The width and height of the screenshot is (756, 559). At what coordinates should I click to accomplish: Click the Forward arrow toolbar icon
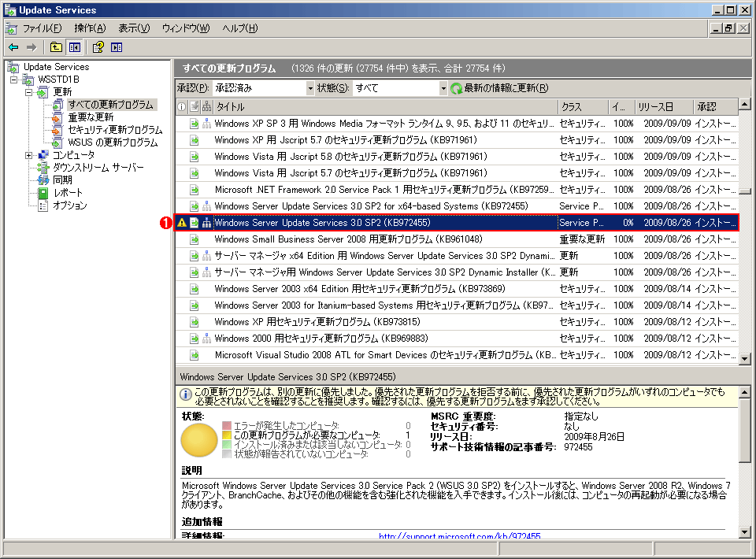point(31,47)
